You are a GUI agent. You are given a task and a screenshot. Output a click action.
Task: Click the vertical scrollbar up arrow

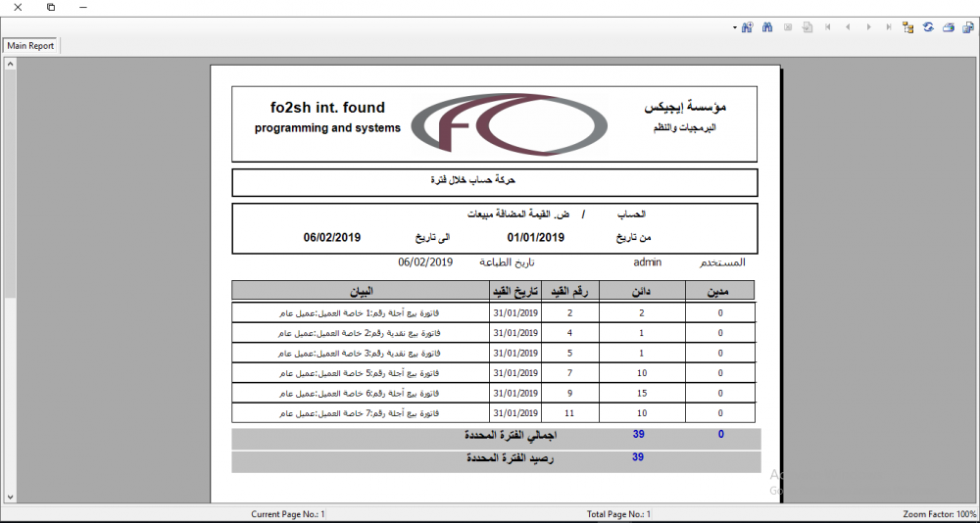10,63
